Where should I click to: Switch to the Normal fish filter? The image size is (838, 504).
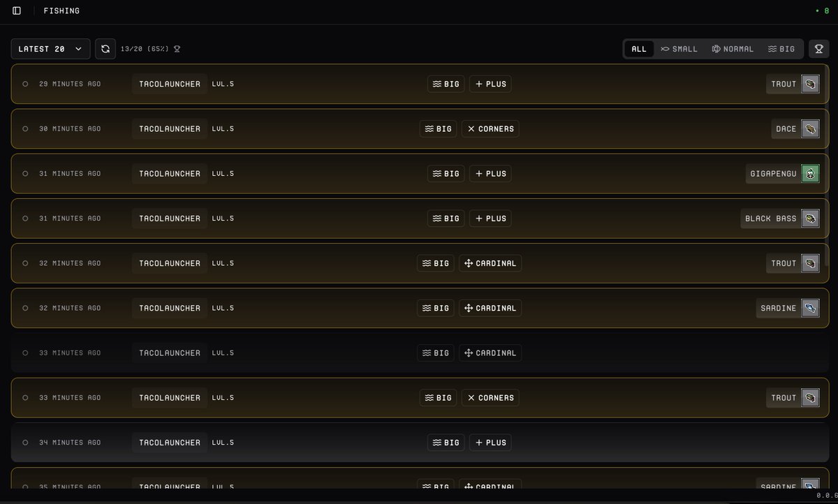(733, 49)
